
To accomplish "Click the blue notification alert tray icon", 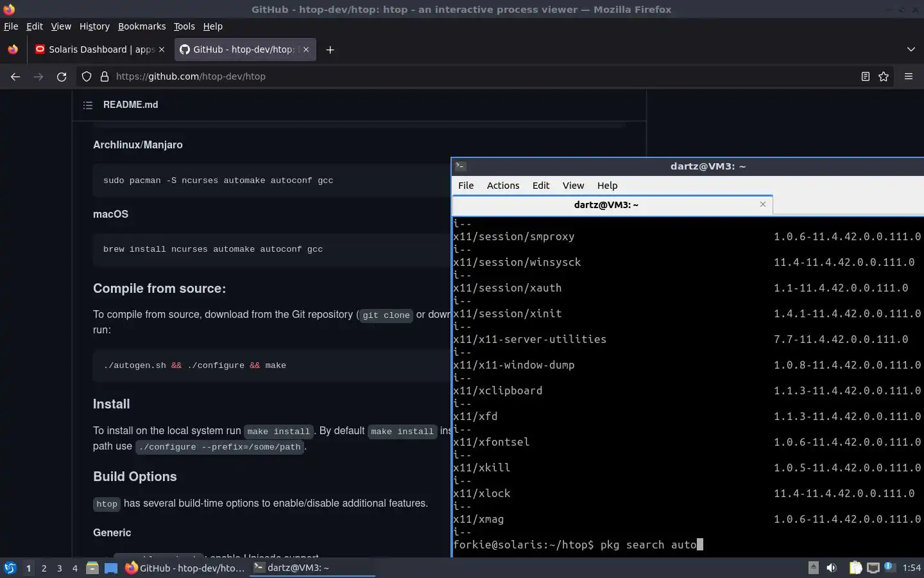I will [x=889, y=566].
